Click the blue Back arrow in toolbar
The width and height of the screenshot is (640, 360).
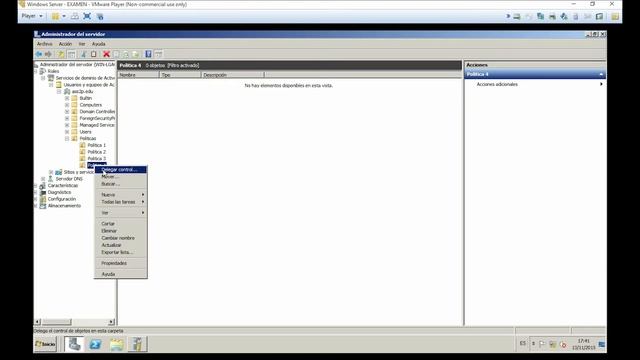(39, 54)
